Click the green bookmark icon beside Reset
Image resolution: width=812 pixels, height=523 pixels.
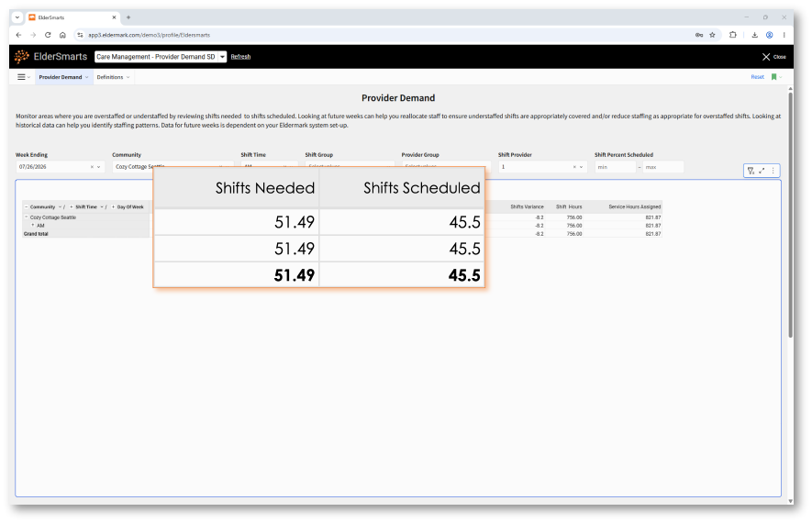pos(773,77)
